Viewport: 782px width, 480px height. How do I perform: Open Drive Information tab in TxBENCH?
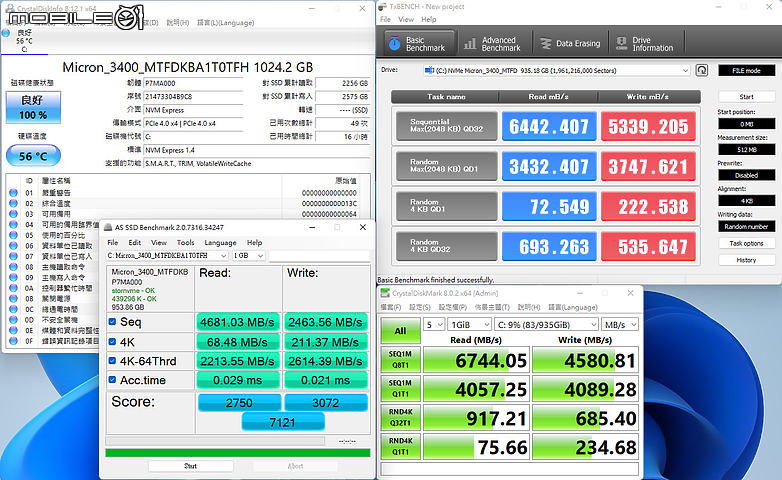646,43
